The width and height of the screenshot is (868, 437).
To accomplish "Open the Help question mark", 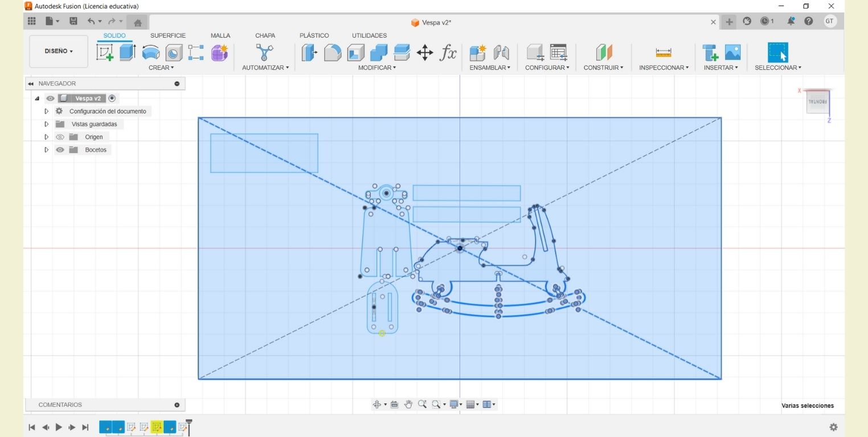I will coord(808,22).
